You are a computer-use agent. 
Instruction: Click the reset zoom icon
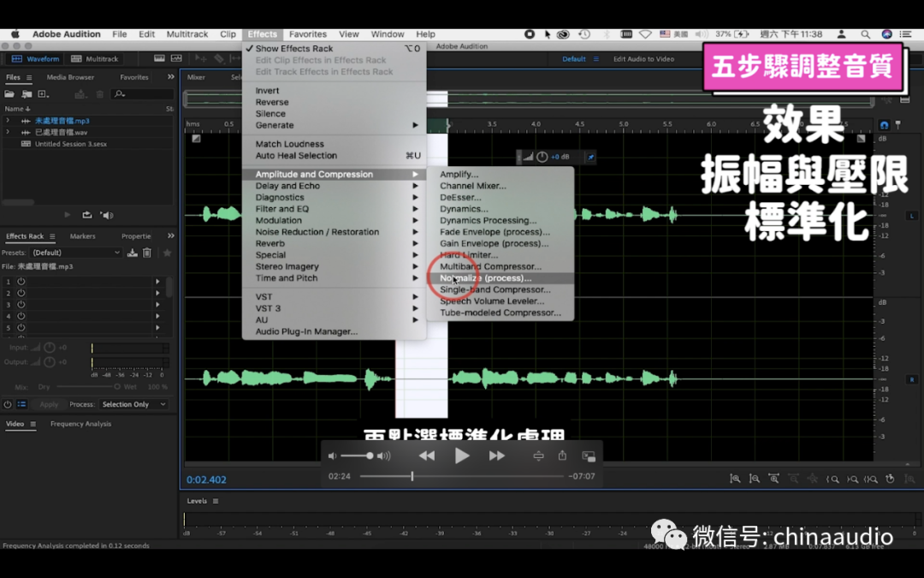890,479
